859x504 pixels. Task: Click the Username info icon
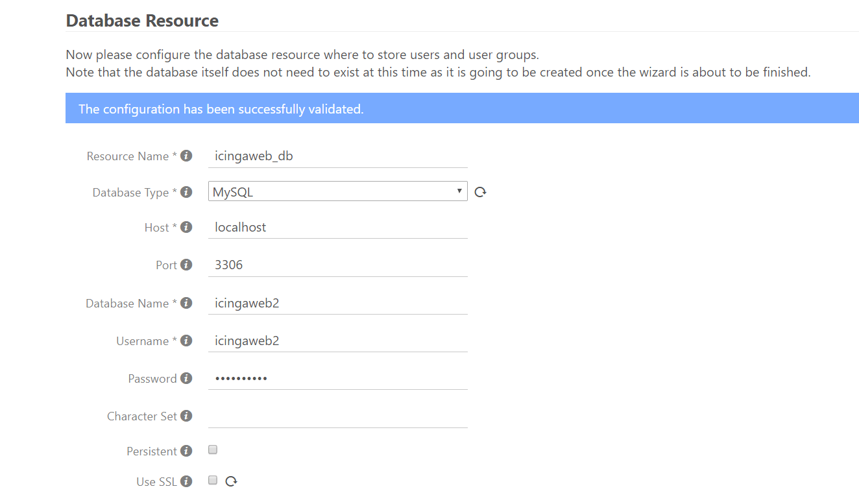(x=186, y=340)
